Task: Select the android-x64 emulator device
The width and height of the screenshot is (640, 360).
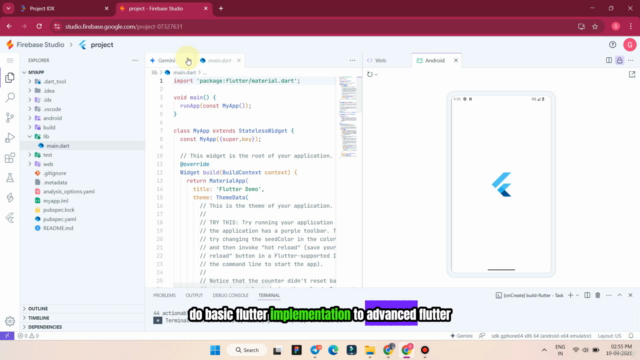Action: pyautogui.click(x=541, y=336)
